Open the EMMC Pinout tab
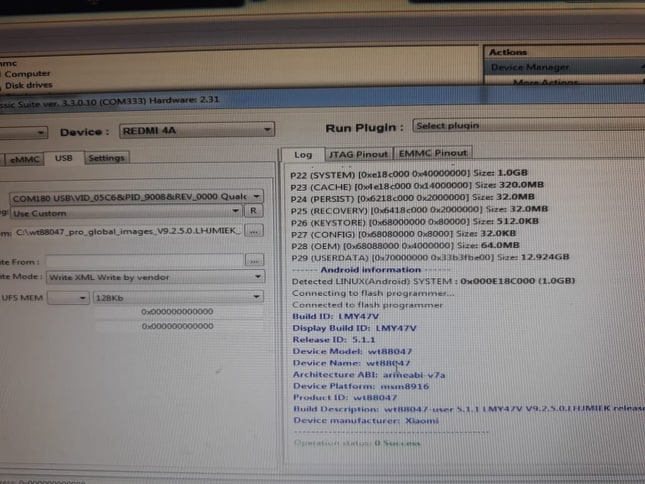 pos(433,153)
